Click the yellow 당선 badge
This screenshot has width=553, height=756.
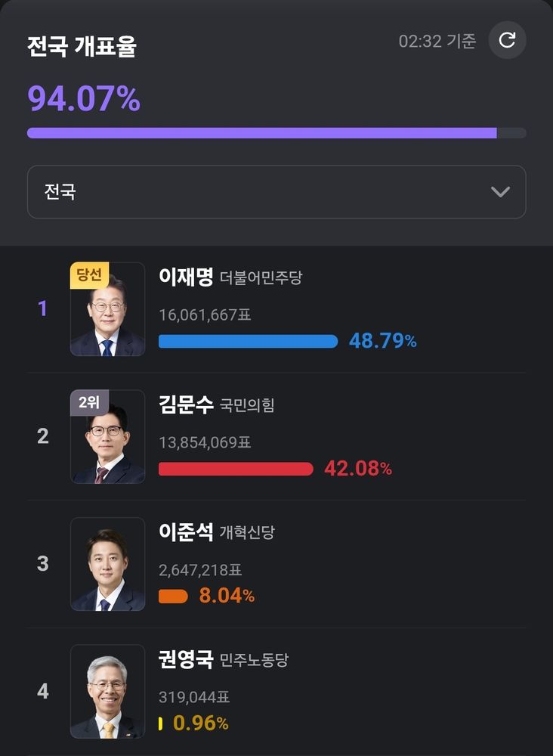[90, 275]
